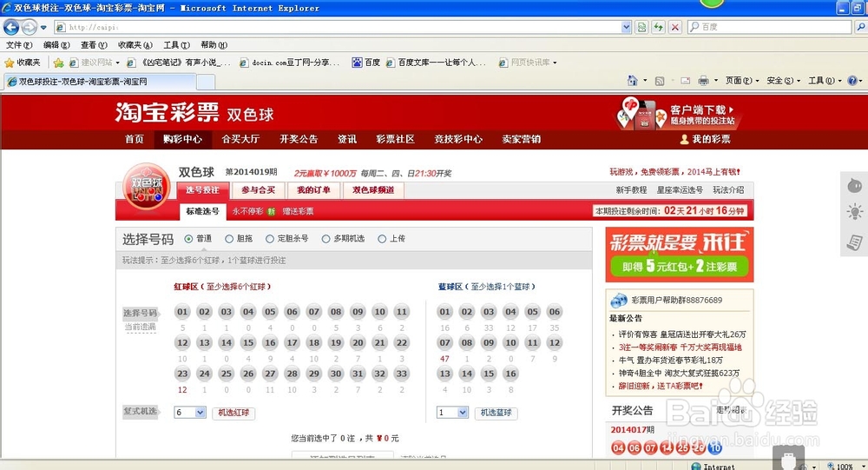Image resolution: width=868 pixels, height=470 pixels.
Task: Click the light bulb icon in right sidebar
Action: (x=855, y=212)
